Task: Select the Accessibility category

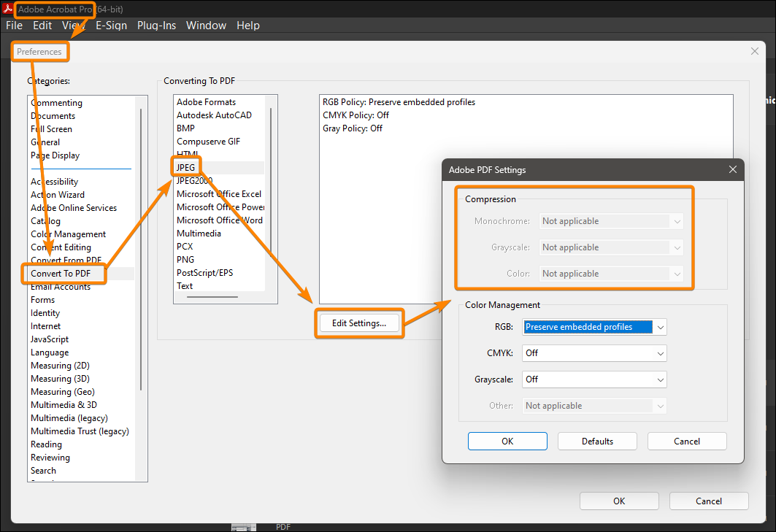Action: point(54,181)
